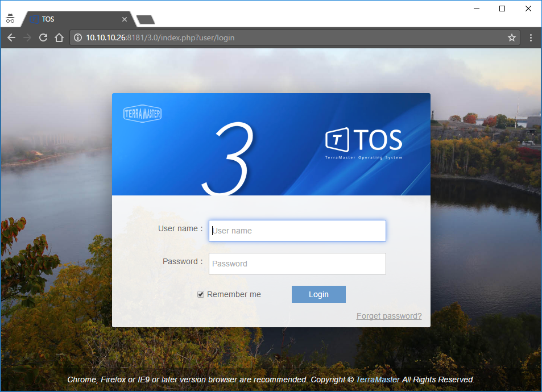Click the browser forward arrow

point(27,37)
